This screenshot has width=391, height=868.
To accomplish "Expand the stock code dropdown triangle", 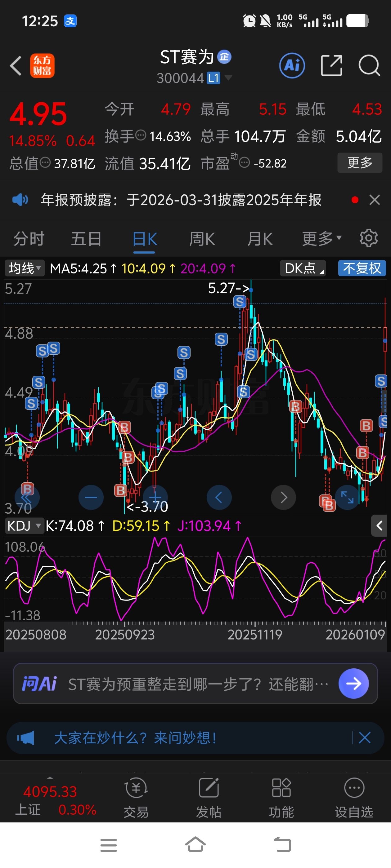I will (228, 78).
